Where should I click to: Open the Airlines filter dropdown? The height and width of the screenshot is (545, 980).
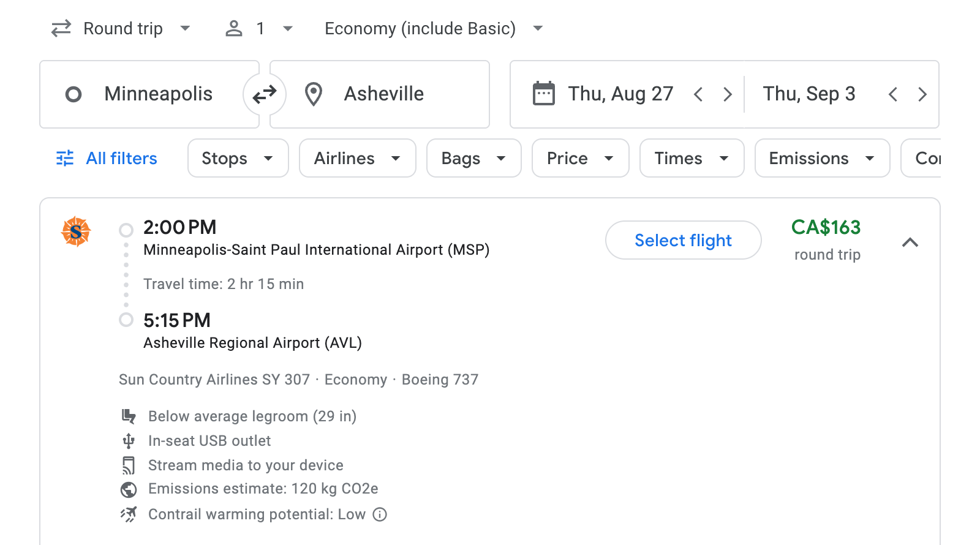357,158
